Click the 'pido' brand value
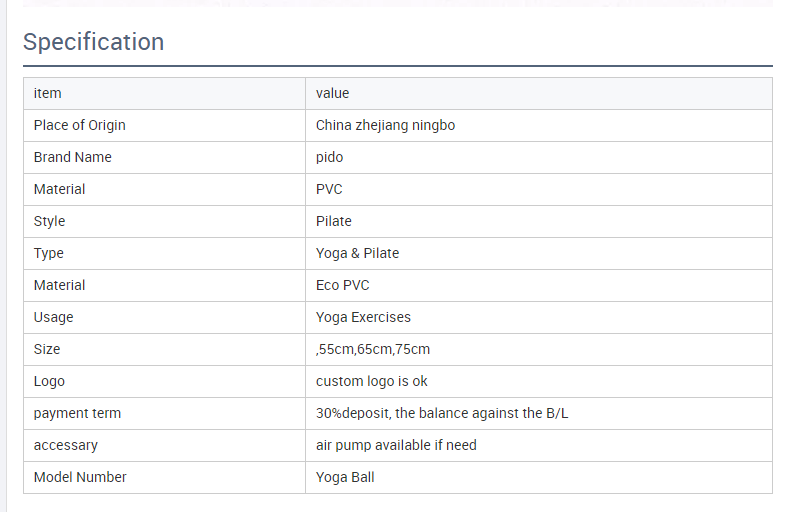 click(x=329, y=157)
